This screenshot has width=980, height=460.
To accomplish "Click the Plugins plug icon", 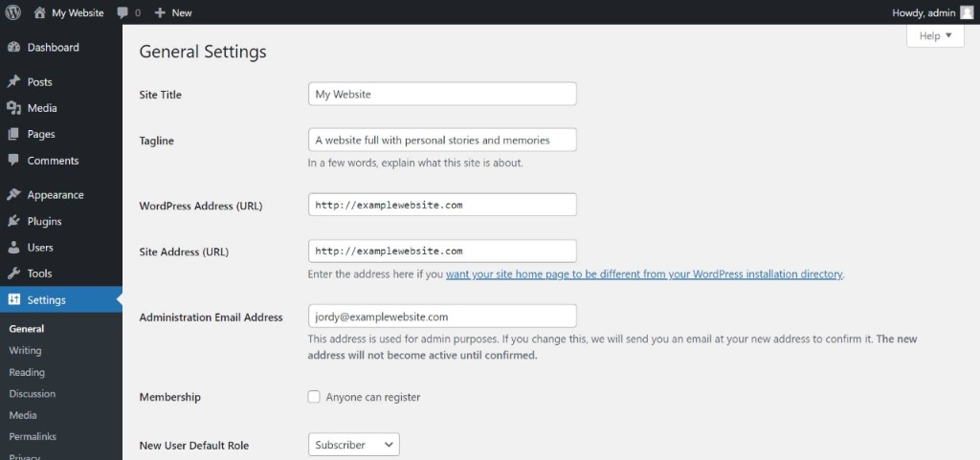I will 13,221.
